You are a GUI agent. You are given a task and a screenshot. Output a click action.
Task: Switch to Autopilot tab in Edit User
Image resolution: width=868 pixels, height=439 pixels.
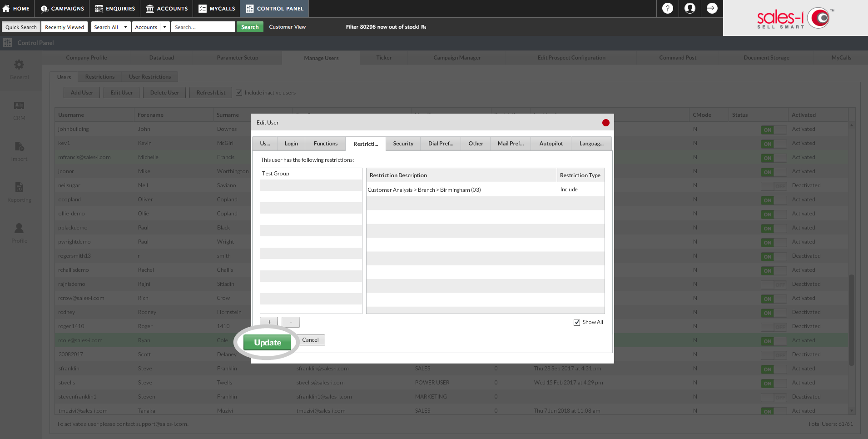tap(551, 144)
